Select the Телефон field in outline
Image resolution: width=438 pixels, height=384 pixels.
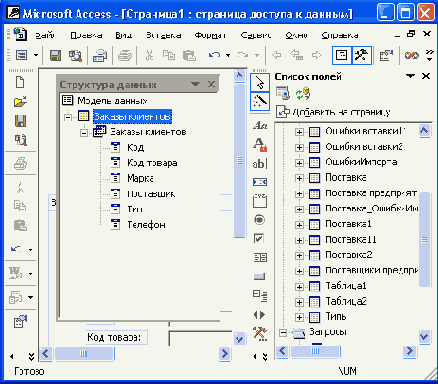pos(146,225)
